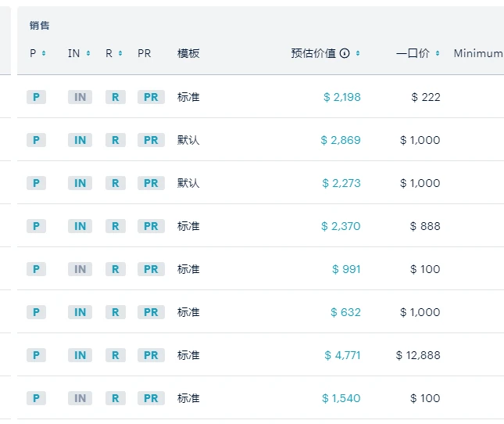Sort by the IN column arrows
Screen dimensions: 504x424
click(x=88, y=53)
